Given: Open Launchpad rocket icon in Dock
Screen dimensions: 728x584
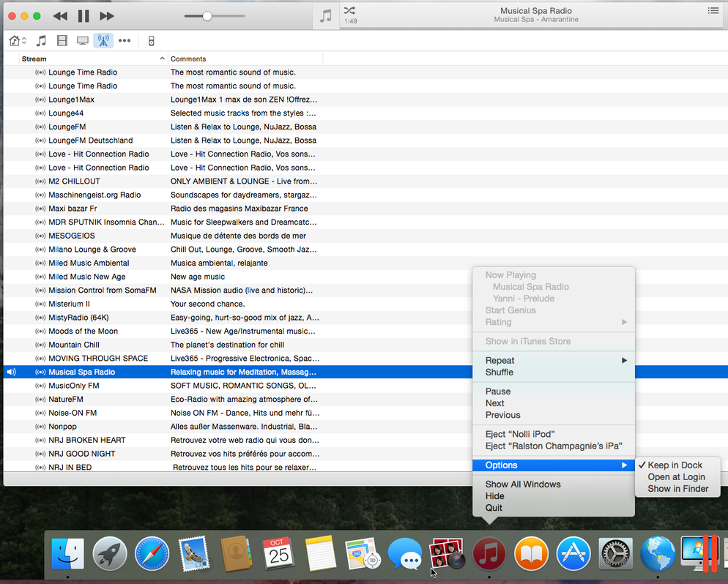Looking at the screenshot, I should point(110,553).
